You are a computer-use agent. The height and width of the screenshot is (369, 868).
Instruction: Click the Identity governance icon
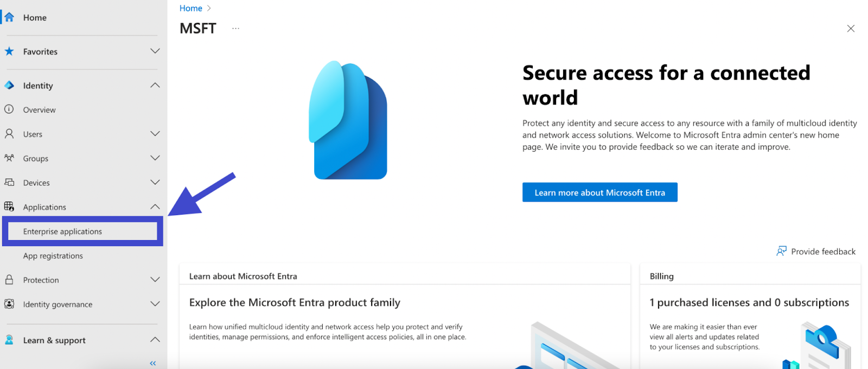click(9, 304)
